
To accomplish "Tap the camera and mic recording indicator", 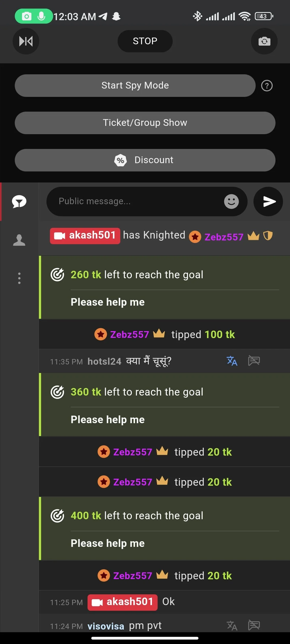I will pyautogui.click(x=34, y=16).
